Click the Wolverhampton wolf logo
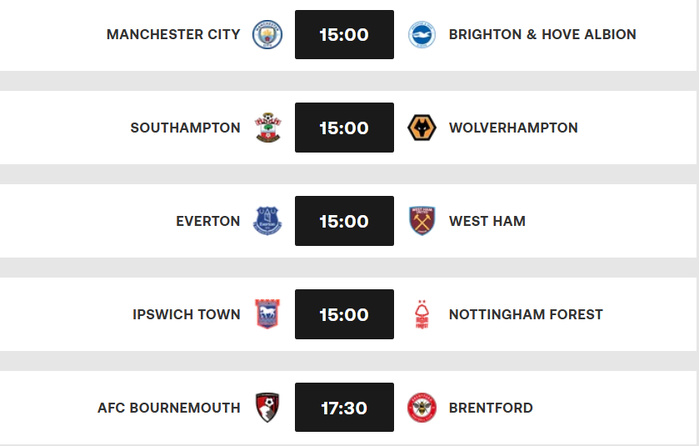Viewport: 699px width, 446px height. [422, 128]
